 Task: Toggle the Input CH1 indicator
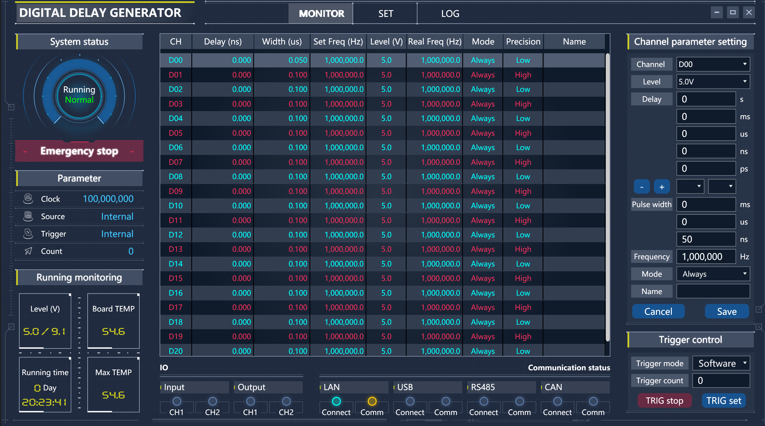coord(176,401)
